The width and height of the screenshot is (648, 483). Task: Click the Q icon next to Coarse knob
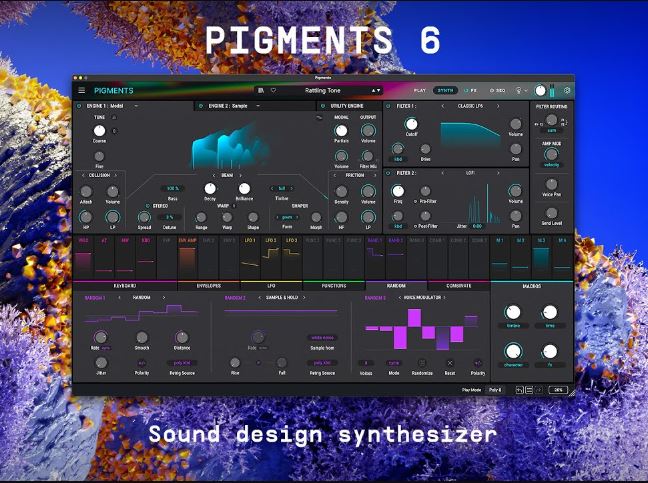[x=114, y=131]
